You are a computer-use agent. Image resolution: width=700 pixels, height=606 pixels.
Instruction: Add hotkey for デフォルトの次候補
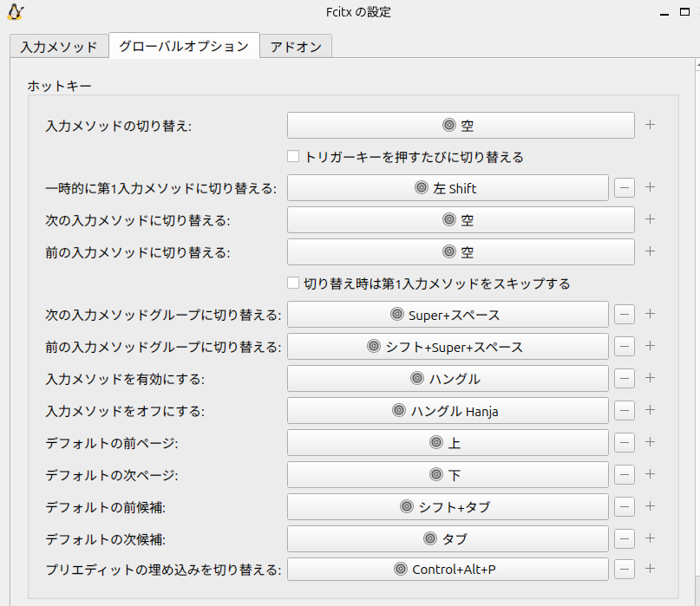pos(650,538)
